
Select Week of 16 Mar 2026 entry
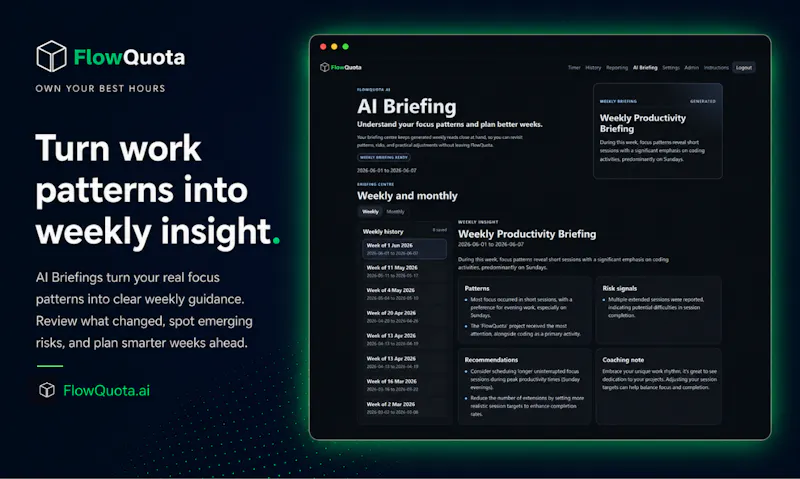(x=404, y=385)
